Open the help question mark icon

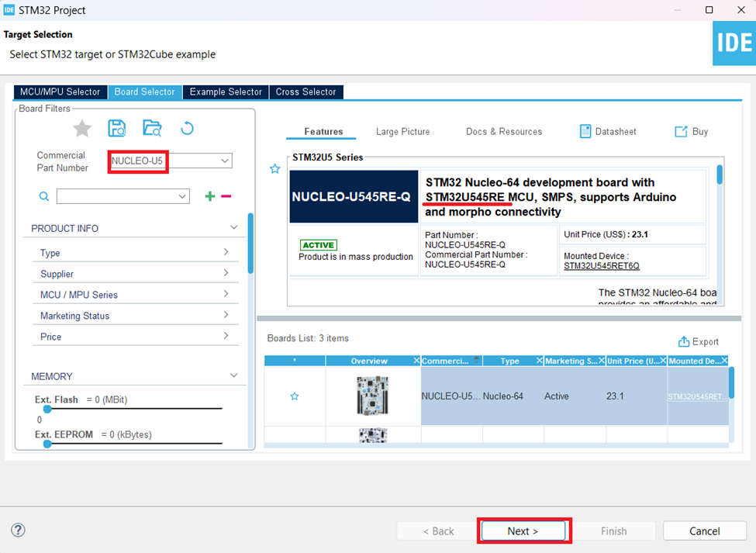[x=18, y=531]
